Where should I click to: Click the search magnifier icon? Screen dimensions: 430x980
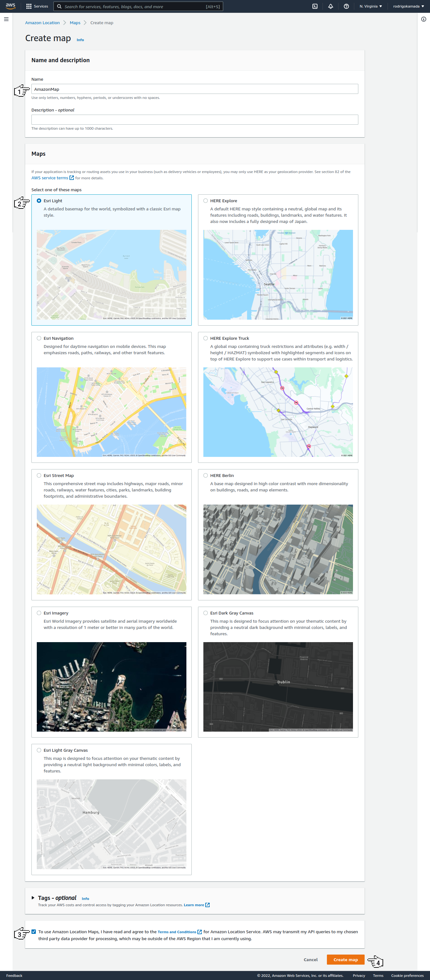(59, 7)
